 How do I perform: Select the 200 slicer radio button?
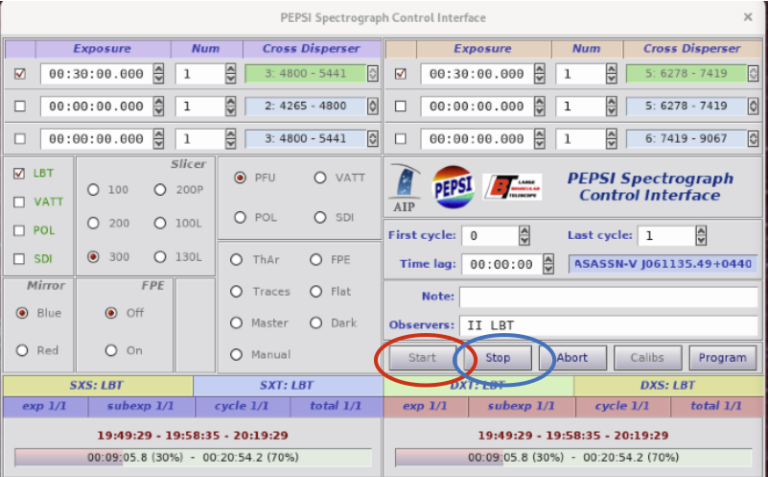pos(94,223)
